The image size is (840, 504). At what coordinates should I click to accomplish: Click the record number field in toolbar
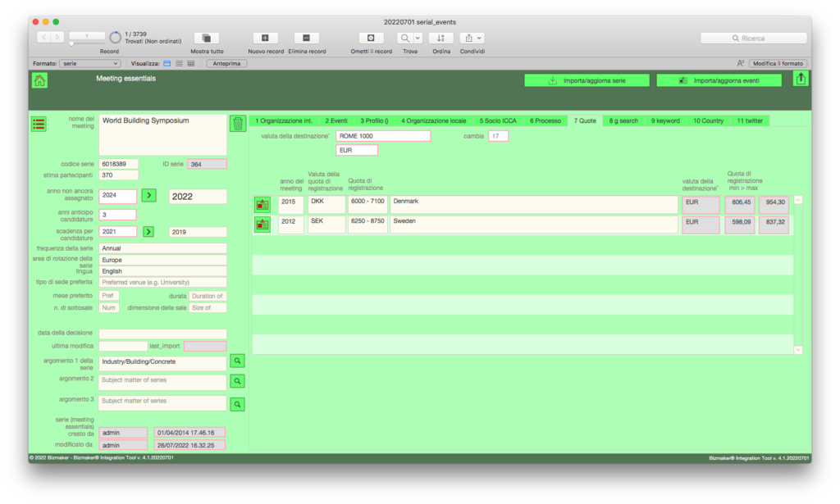click(87, 36)
